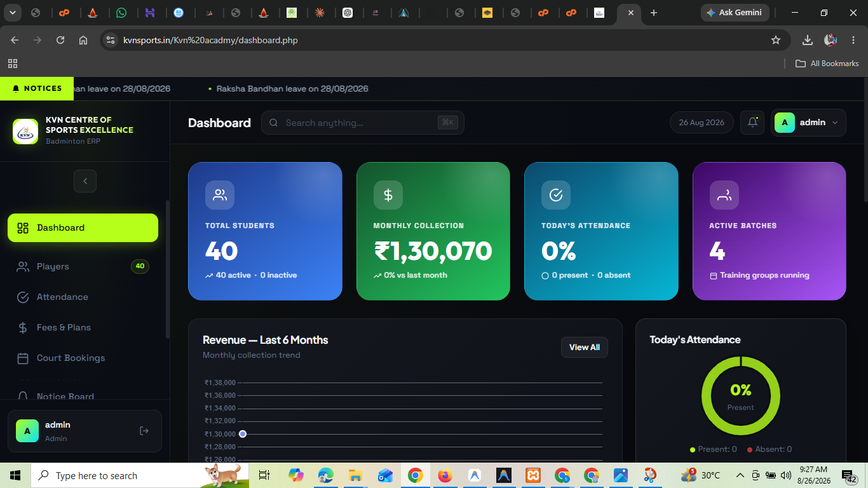Open Attendance in the sidebar

click(83, 297)
